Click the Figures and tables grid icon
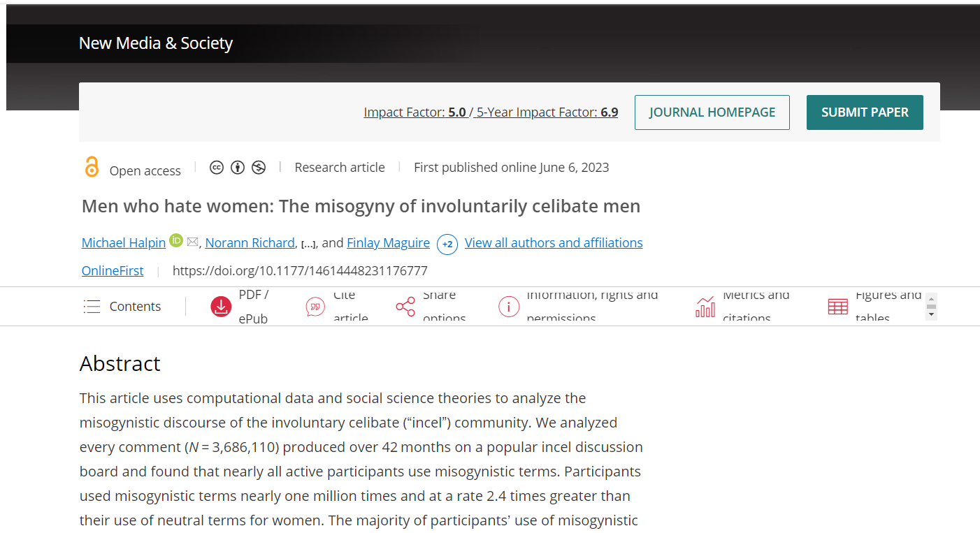 [837, 307]
